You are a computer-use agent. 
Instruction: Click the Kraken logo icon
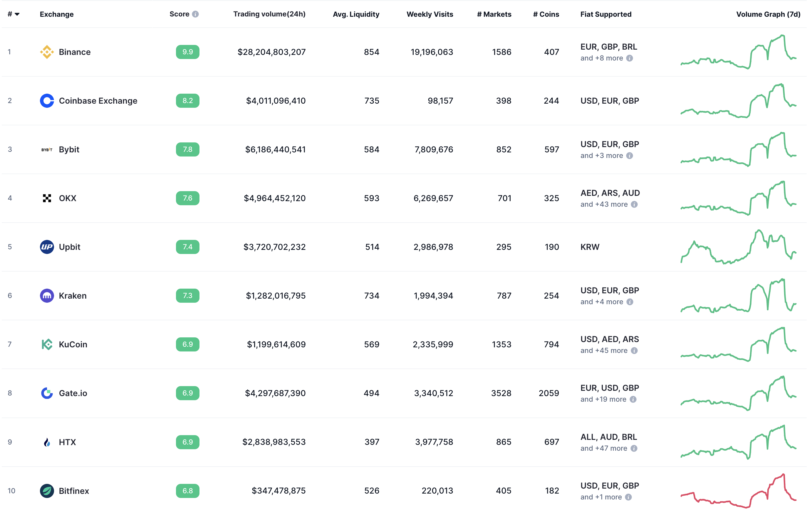tap(47, 296)
